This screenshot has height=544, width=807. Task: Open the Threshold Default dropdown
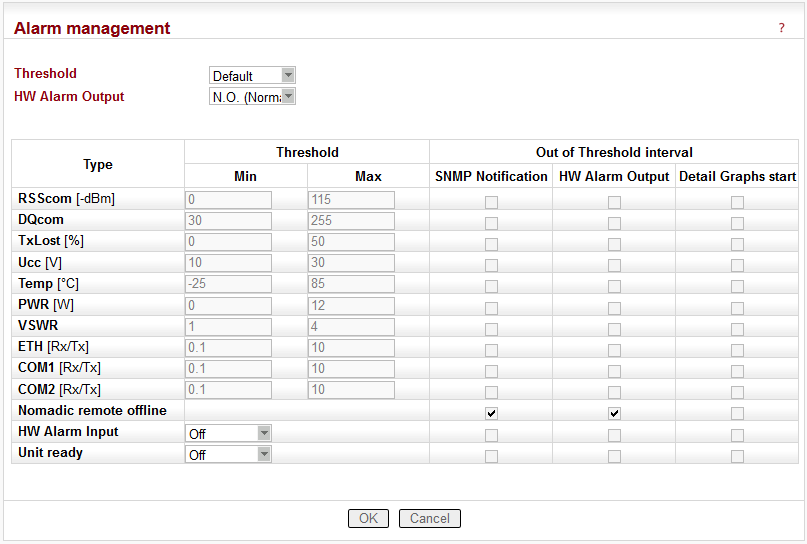tap(252, 76)
